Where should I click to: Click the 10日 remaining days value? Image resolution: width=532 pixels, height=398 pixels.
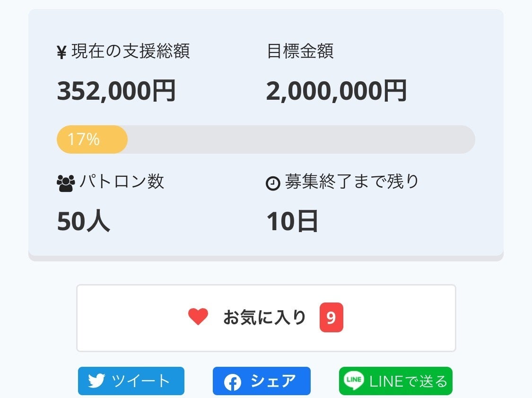pos(292,221)
